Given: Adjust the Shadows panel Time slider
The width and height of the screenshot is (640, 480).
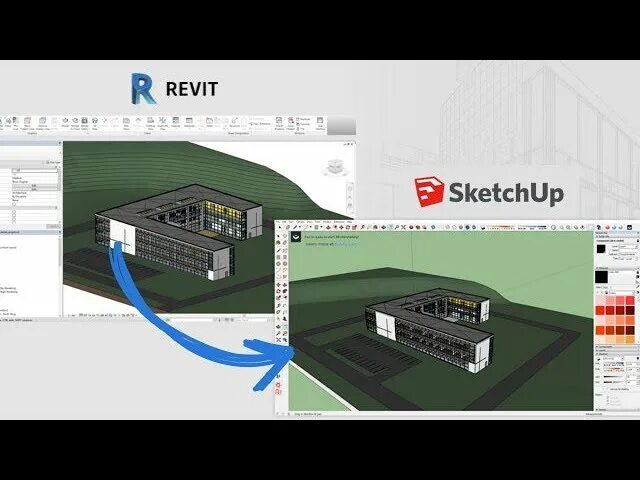Looking at the screenshot, I should (x=614, y=364).
